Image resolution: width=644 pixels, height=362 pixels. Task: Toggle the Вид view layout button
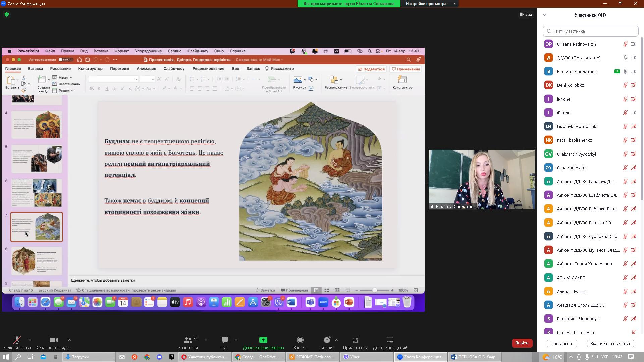(x=526, y=14)
